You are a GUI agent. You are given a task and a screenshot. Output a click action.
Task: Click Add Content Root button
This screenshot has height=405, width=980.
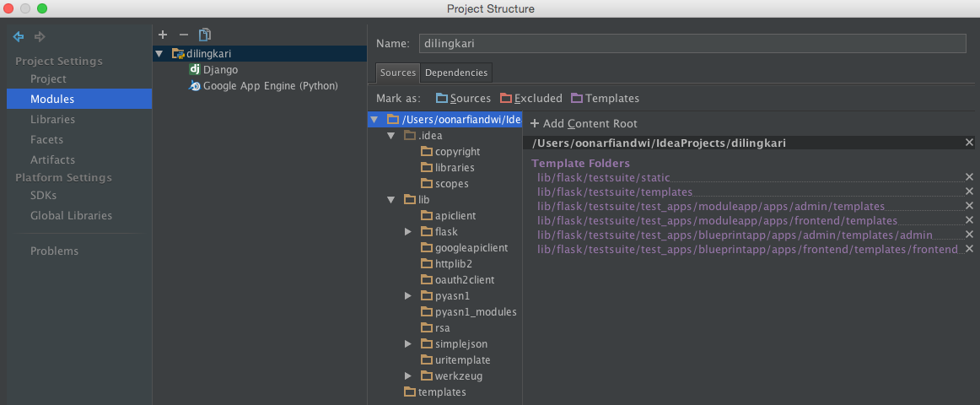coord(584,123)
